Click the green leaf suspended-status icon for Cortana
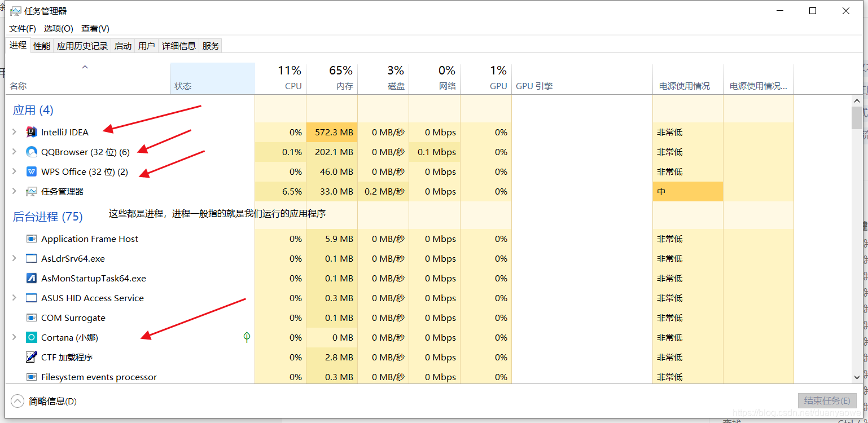 click(247, 337)
